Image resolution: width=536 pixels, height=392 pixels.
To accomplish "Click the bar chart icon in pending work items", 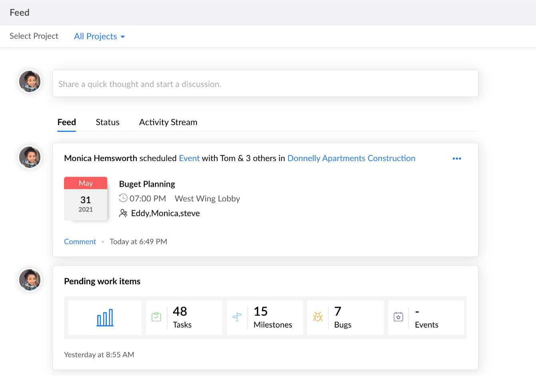I will (105, 317).
